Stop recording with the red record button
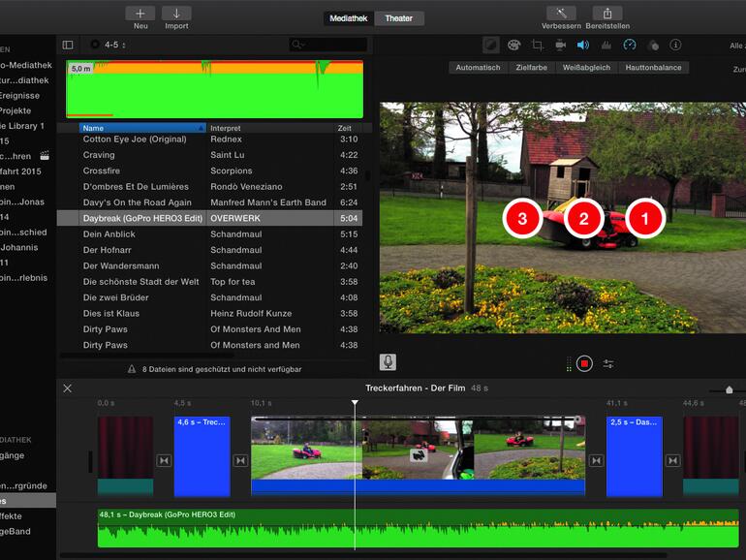This screenshot has height=560, width=746. pyautogui.click(x=584, y=363)
